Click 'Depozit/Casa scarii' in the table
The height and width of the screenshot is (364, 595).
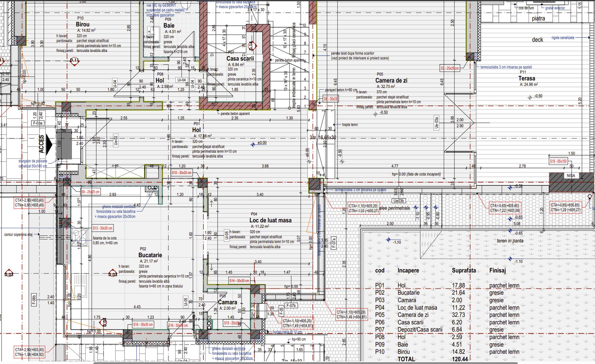[420, 330]
